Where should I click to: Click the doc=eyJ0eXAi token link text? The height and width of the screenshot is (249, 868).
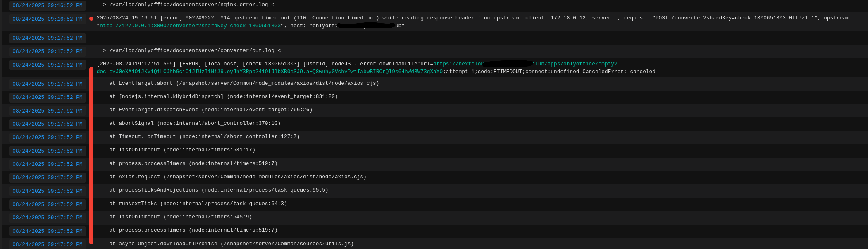pos(269,72)
